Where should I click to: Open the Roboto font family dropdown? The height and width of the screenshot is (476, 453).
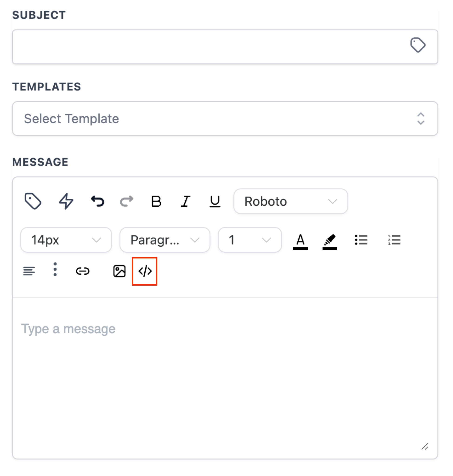tap(290, 201)
